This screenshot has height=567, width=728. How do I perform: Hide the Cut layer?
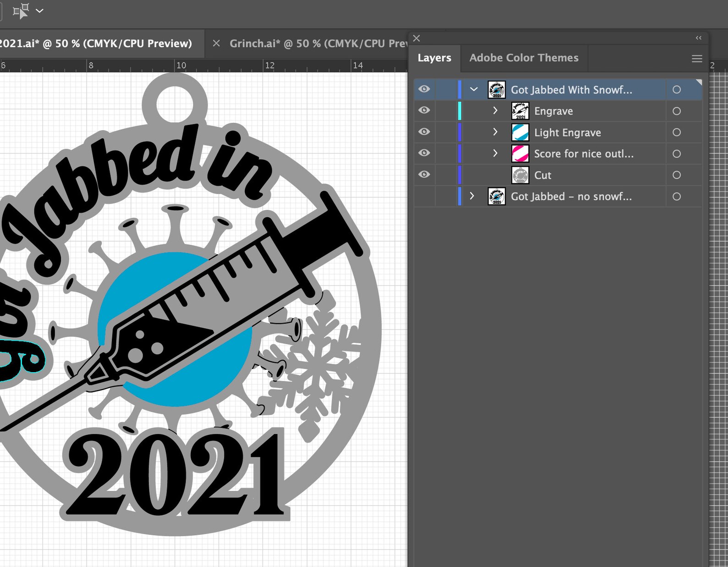pyautogui.click(x=425, y=175)
